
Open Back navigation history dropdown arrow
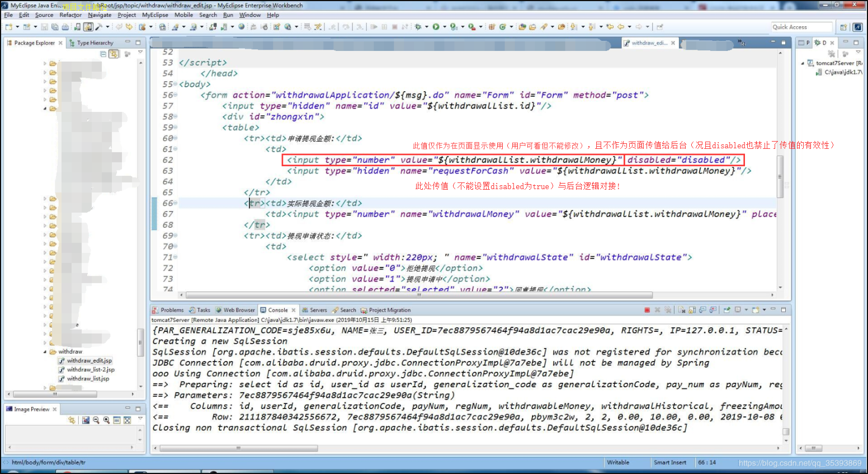pyautogui.click(x=629, y=27)
